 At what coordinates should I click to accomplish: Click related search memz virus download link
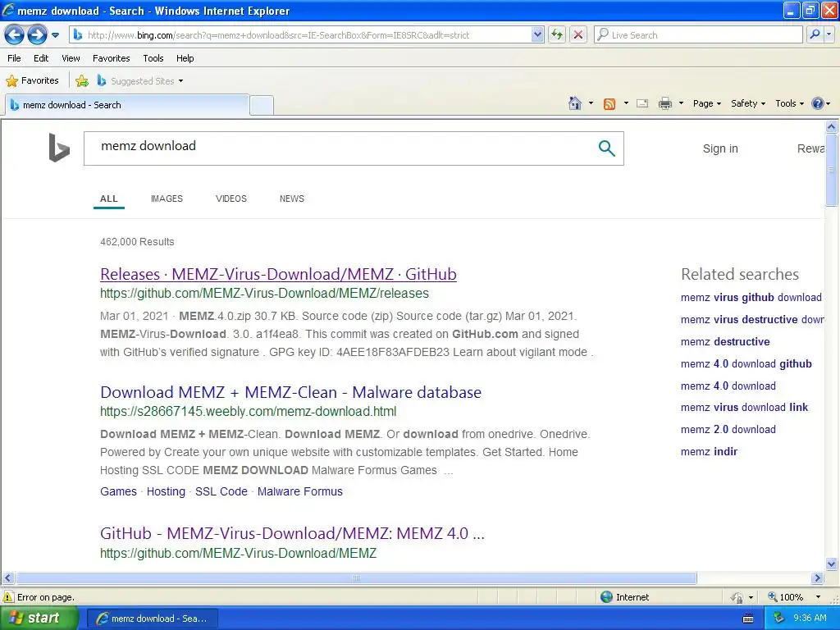(x=744, y=408)
